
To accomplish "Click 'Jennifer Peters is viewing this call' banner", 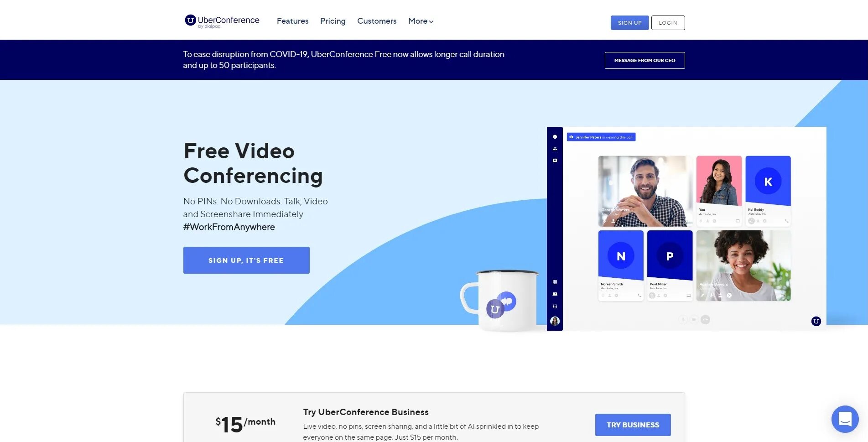I will pos(601,137).
